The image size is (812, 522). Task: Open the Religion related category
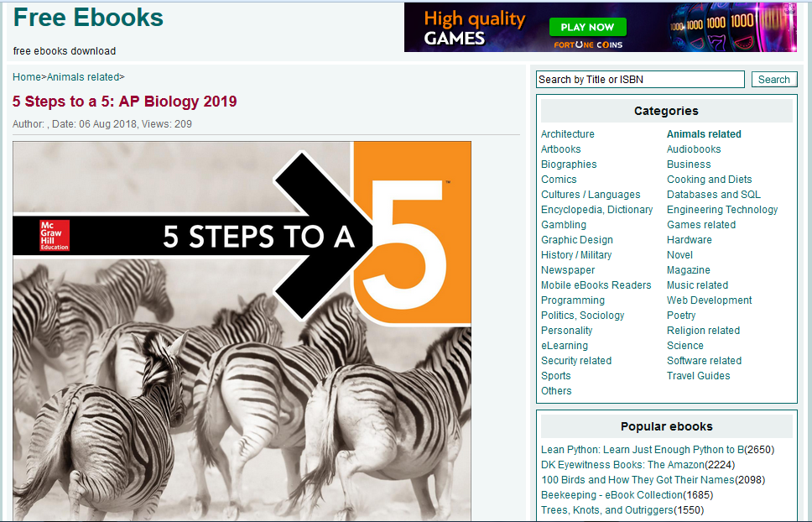tap(703, 330)
